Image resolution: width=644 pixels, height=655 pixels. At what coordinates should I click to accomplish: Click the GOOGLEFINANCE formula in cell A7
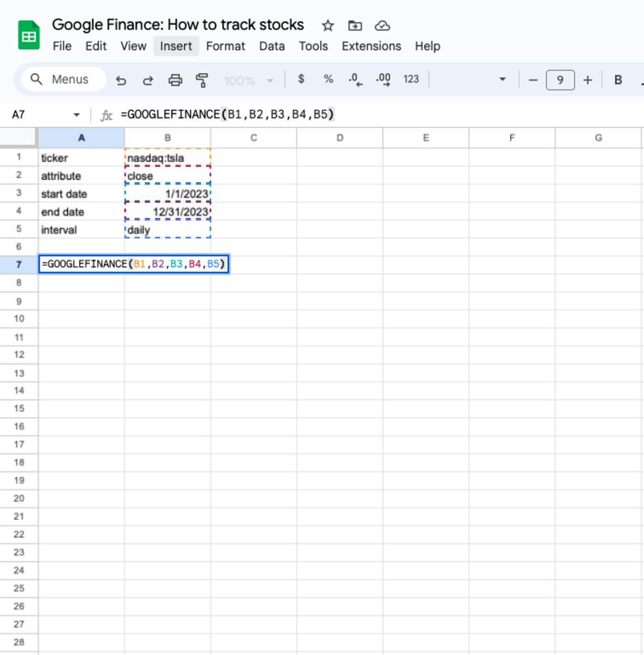tap(134, 264)
